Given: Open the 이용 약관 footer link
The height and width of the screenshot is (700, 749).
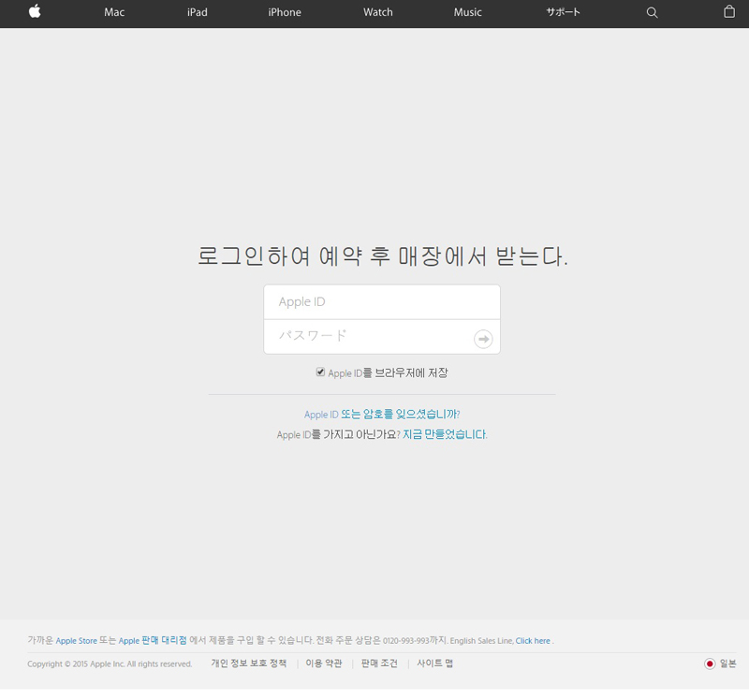Looking at the screenshot, I should coord(324,664).
